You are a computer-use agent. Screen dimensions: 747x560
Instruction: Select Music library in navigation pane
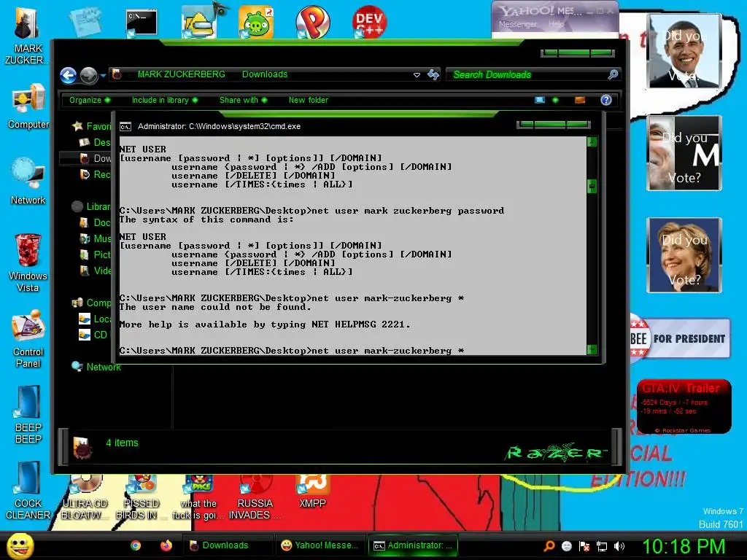coord(96,238)
